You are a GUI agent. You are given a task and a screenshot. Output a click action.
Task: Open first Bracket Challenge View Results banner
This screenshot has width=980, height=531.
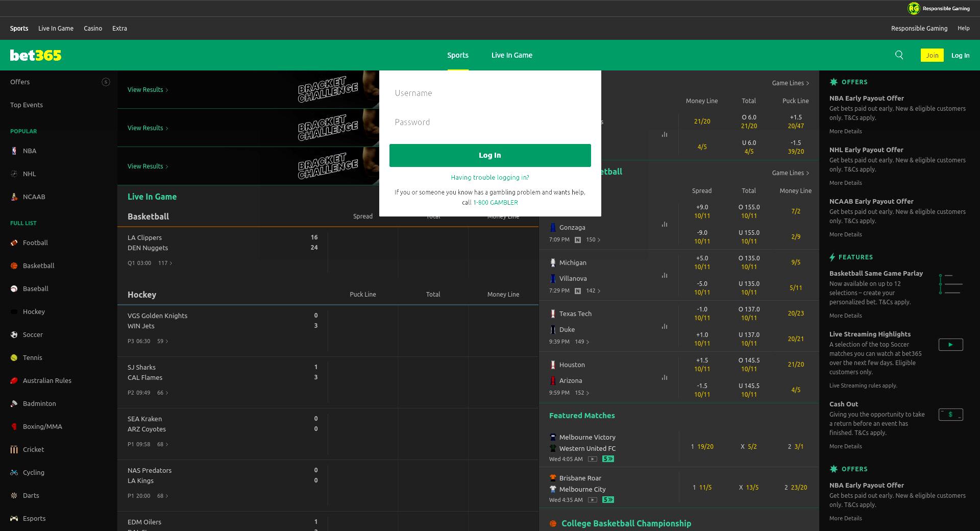248,89
